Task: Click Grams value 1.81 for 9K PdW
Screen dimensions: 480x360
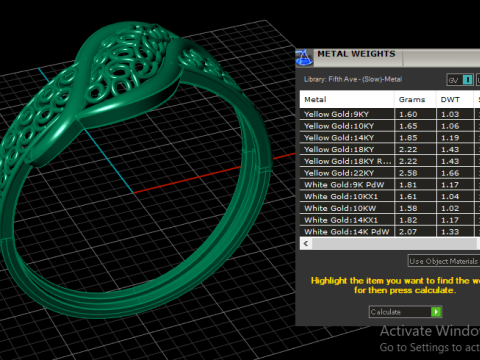Action: click(408, 185)
